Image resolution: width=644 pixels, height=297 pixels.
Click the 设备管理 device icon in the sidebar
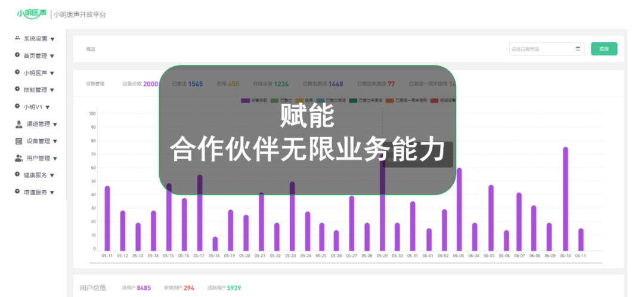coord(19,141)
